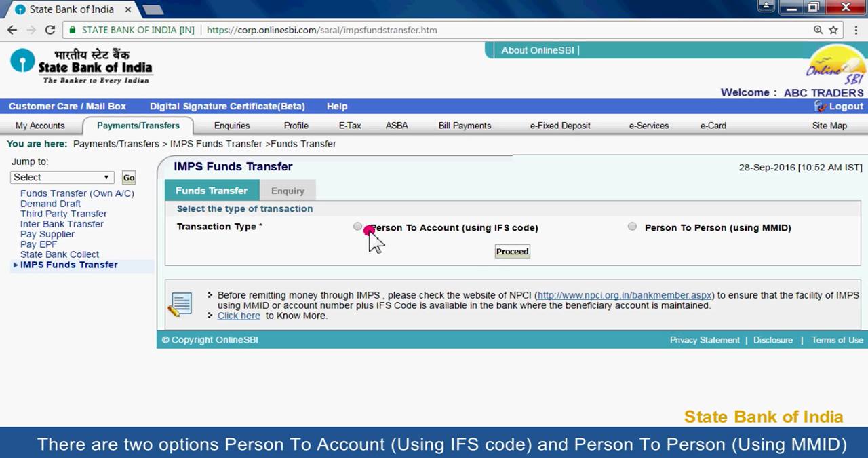Click the Disclosure footer link
This screenshot has height=458, width=868.
[773, 340]
